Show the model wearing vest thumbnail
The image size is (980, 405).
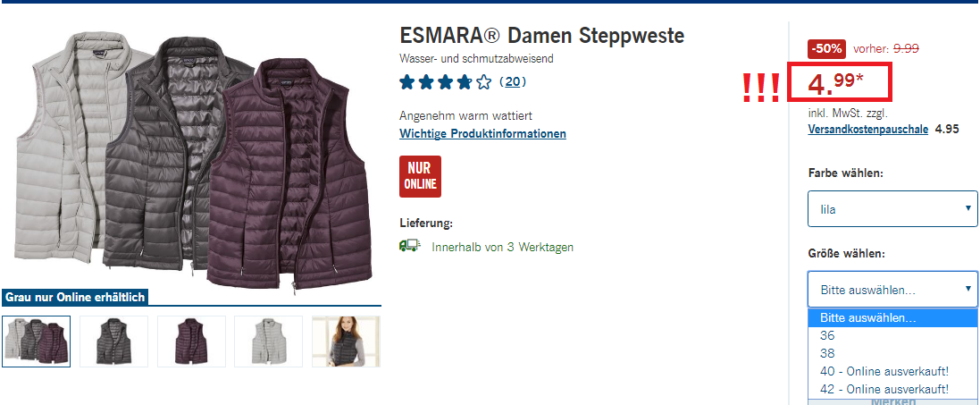pyautogui.click(x=346, y=342)
